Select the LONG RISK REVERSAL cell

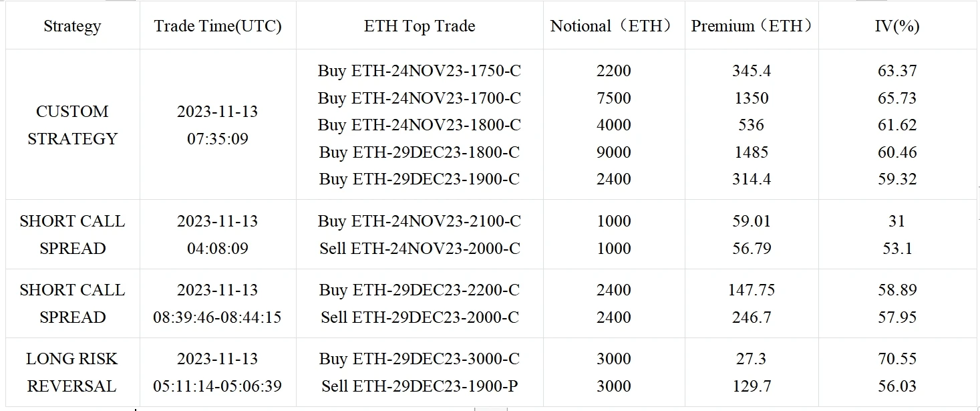pos(72,372)
